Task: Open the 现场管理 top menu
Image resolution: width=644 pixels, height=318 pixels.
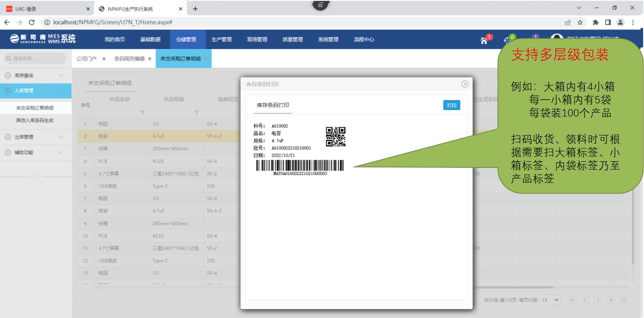Action: 257,39
